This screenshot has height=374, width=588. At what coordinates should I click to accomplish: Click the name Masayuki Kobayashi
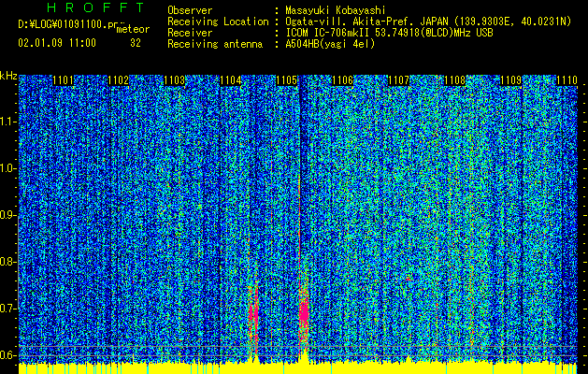(336, 10)
